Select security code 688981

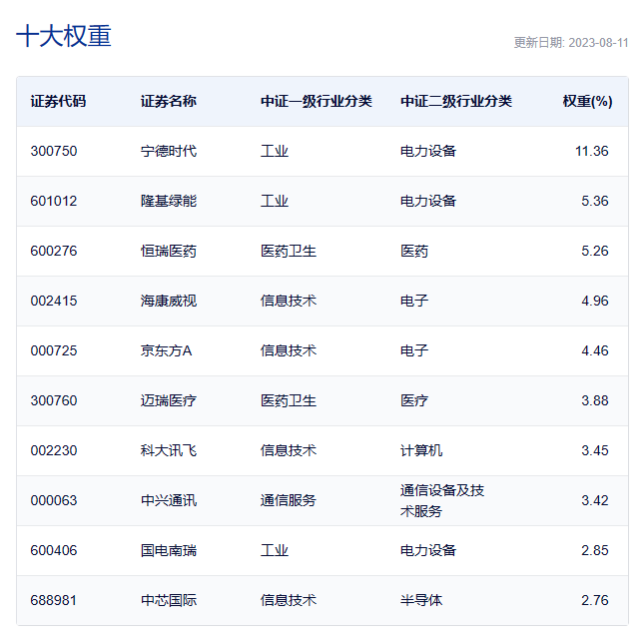54,600
